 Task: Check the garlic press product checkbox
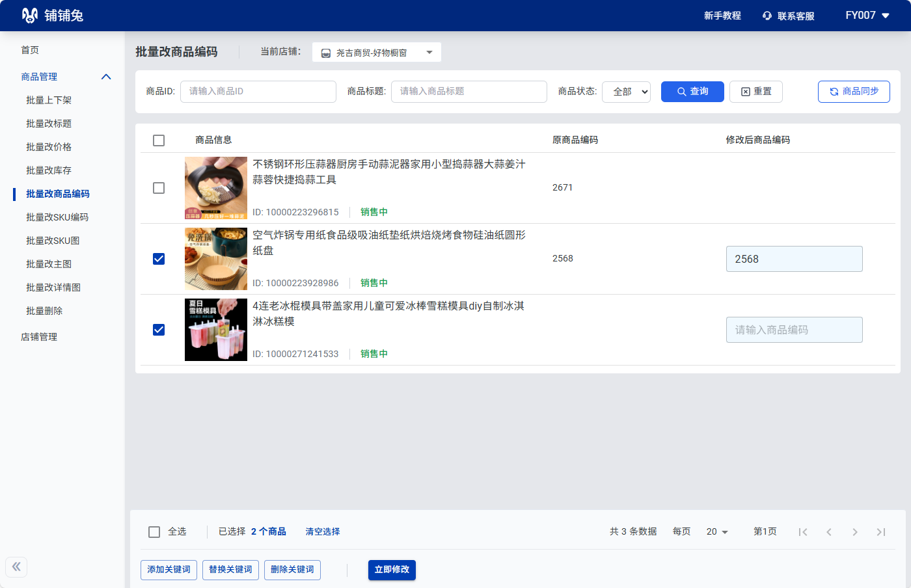tap(159, 188)
